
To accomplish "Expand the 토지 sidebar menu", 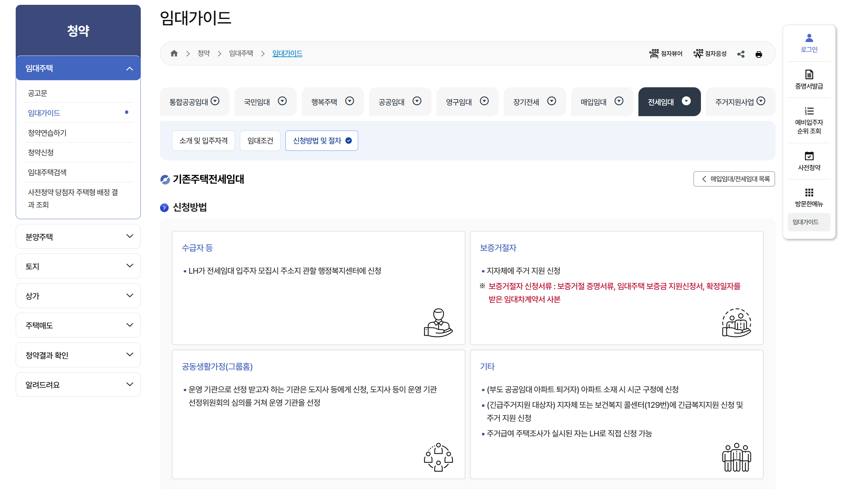I will [78, 266].
